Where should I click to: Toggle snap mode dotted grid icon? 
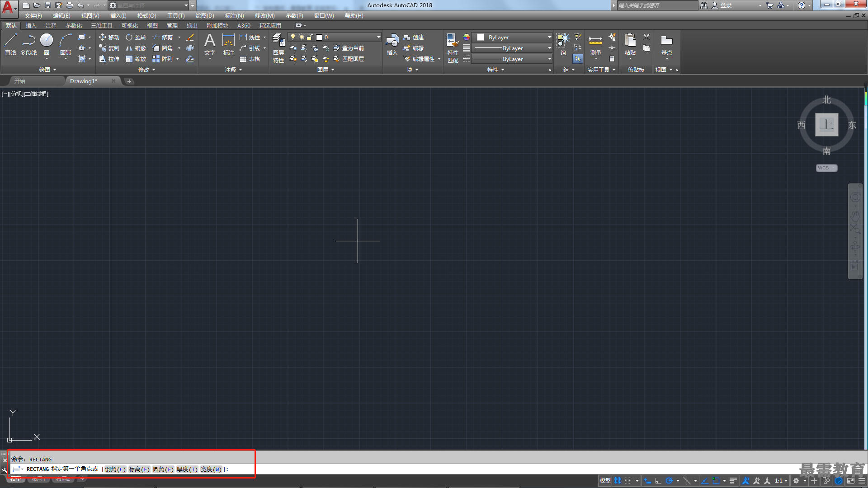(x=628, y=481)
